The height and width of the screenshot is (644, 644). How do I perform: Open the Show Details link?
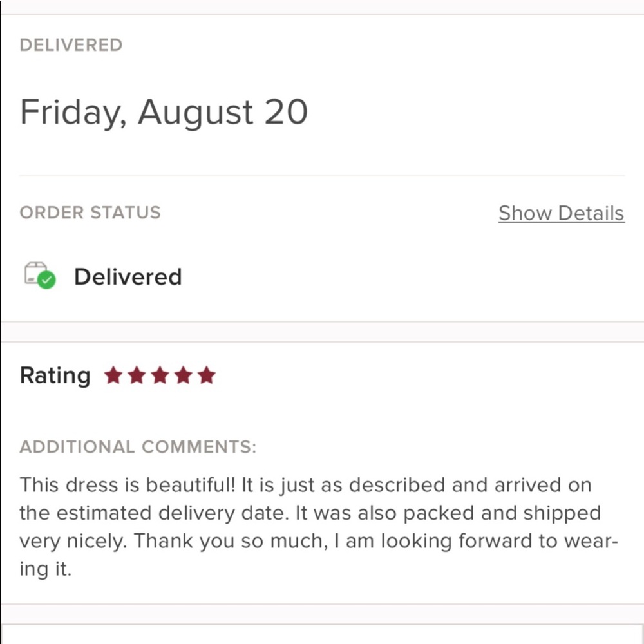[561, 213]
